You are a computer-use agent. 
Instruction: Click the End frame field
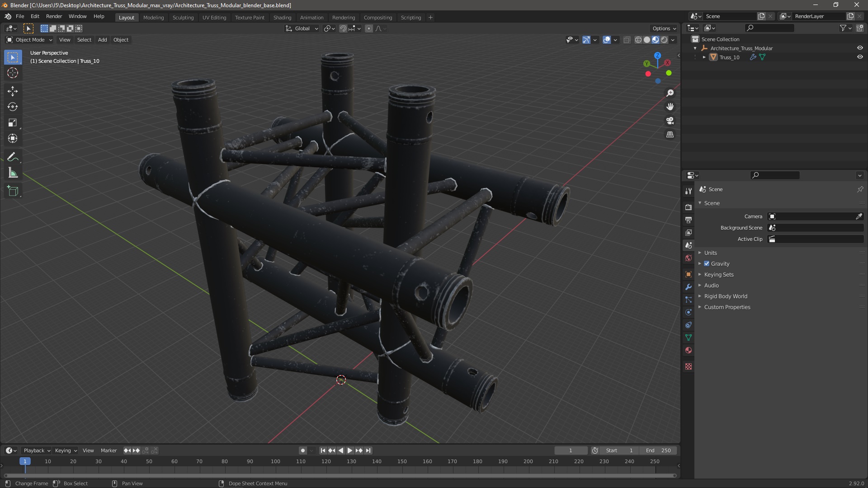coord(658,450)
